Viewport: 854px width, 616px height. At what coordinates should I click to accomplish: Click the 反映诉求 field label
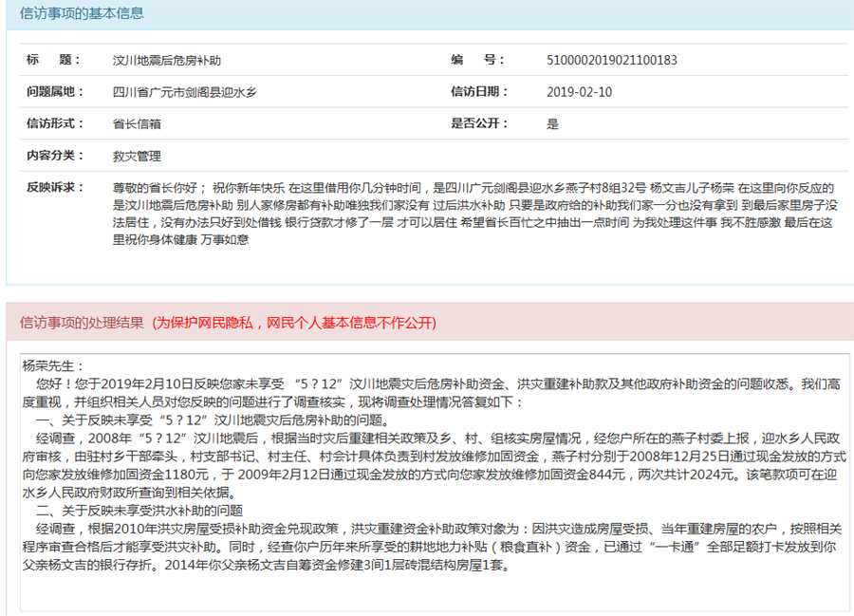(x=56, y=187)
